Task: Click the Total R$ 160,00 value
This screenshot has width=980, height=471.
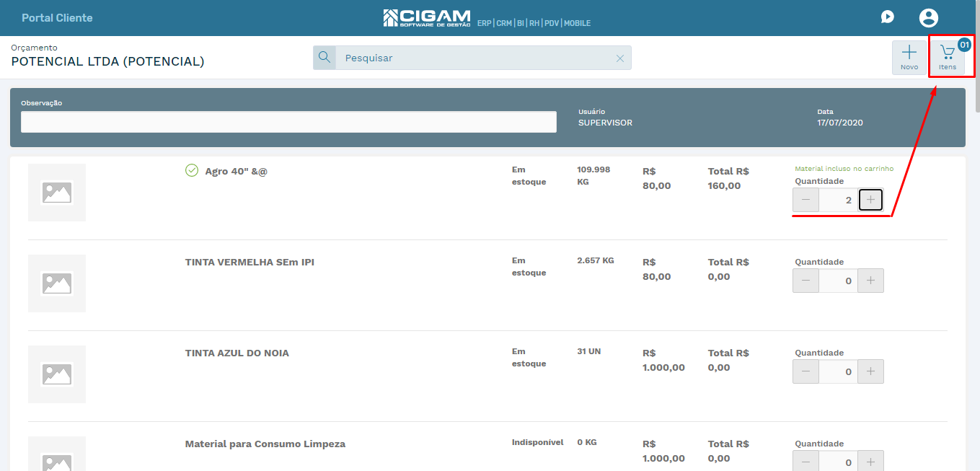Action: [x=728, y=178]
